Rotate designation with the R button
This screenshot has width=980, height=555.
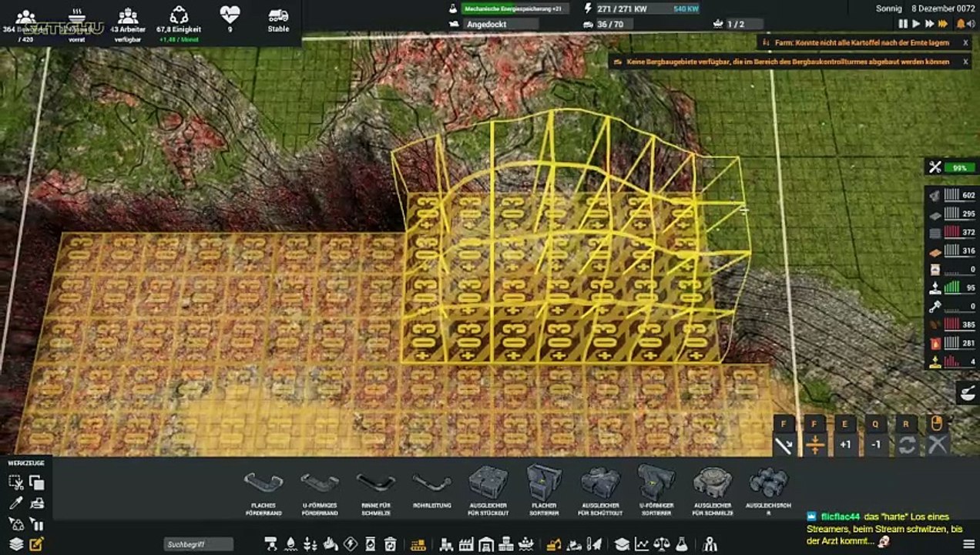907,445
